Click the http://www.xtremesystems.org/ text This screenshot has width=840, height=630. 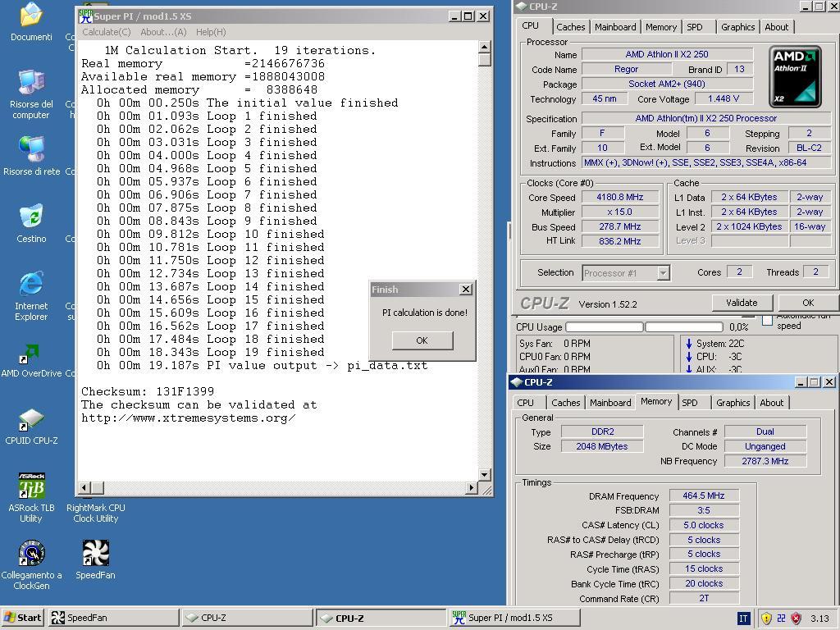coord(188,418)
